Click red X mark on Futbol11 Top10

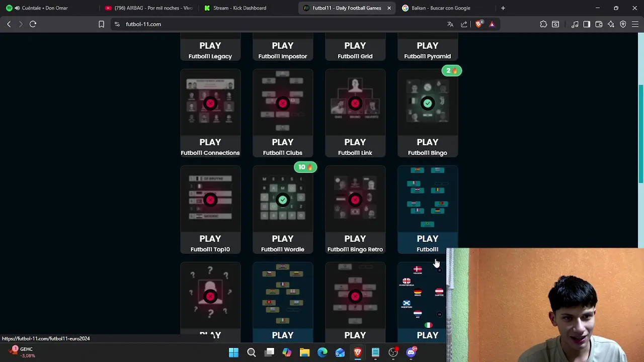pos(210,200)
